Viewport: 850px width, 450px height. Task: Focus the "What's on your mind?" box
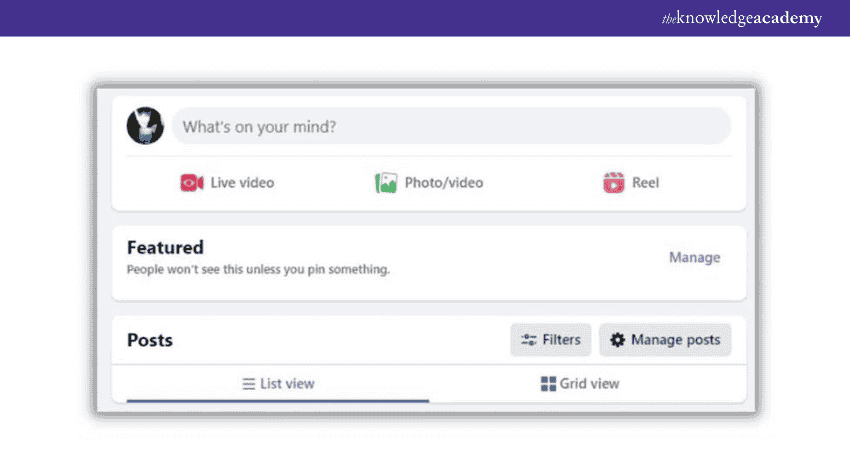(x=450, y=127)
